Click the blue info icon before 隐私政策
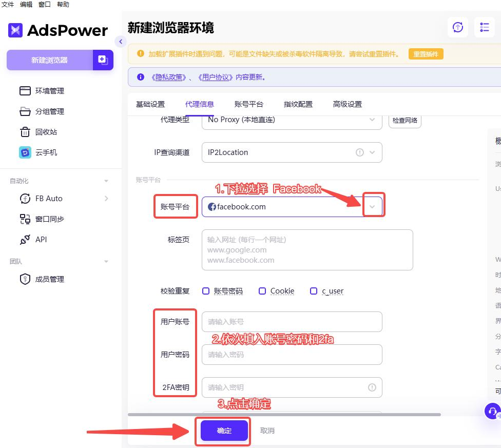The height and width of the screenshot is (448, 501). [140, 77]
